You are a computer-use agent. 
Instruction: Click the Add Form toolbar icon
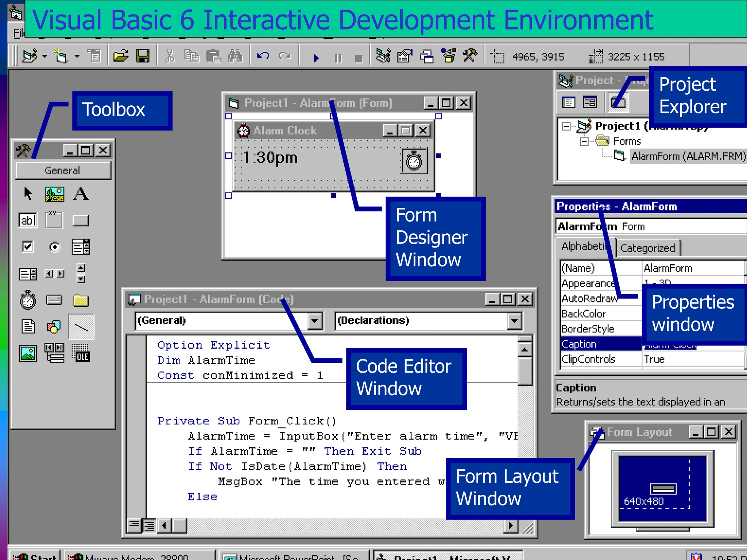(x=61, y=57)
